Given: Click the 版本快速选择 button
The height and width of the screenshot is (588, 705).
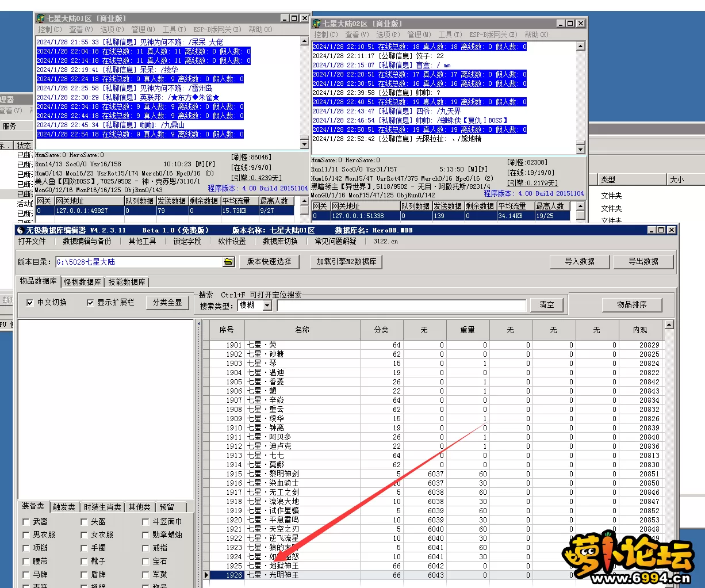Looking at the screenshot, I should coord(269,261).
